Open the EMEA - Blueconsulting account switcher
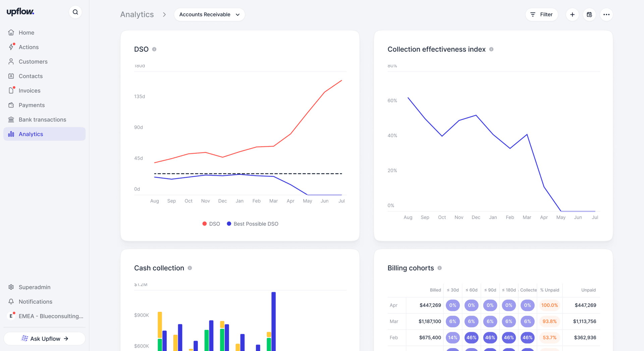The width and height of the screenshot is (644, 351). click(x=45, y=316)
